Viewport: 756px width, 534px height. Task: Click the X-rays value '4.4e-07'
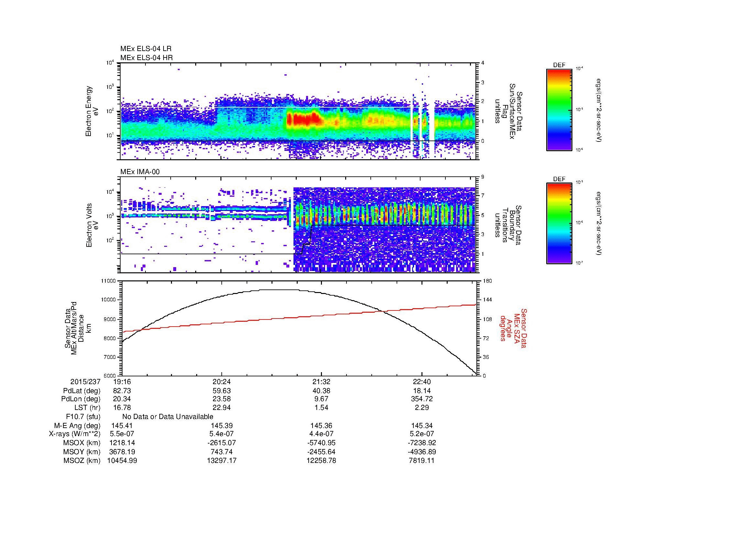point(321,434)
